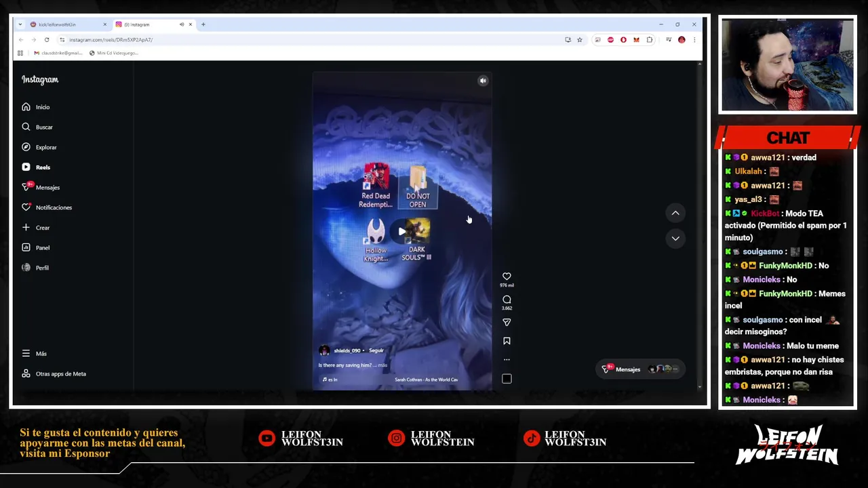Mute the Instagram tab via its speaker icon
The image size is (868, 488).
(182, 24)
